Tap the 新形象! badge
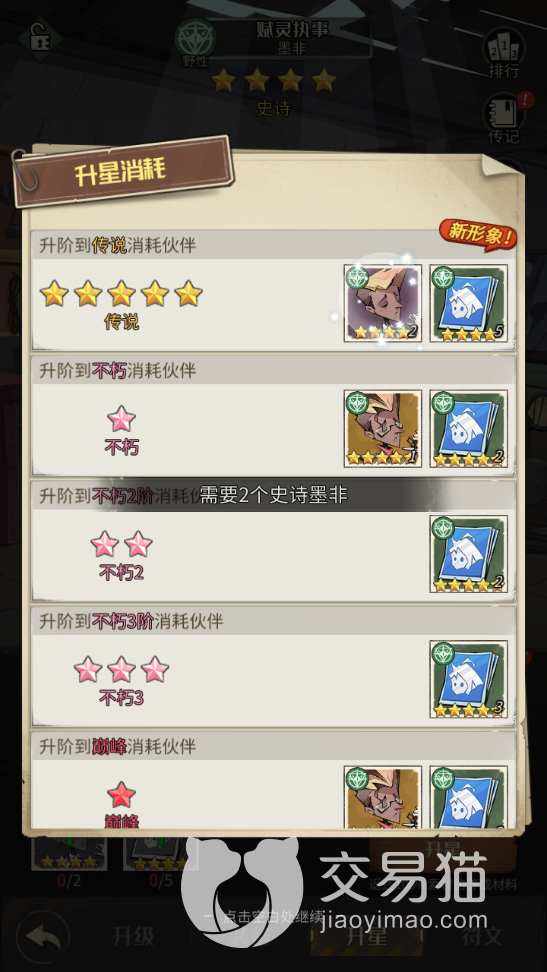Image resolution: width=547 pixels, height=972 pixels. pyautogui.click(x=478, y=234)
